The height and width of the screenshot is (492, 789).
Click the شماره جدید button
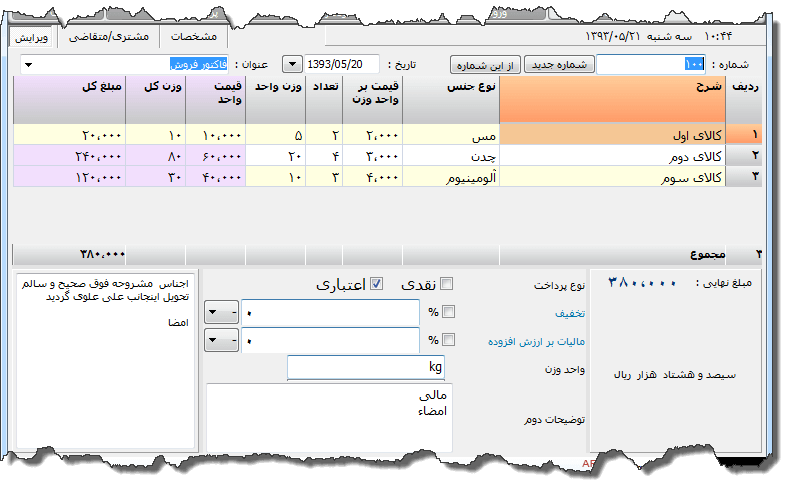point(559,64)
